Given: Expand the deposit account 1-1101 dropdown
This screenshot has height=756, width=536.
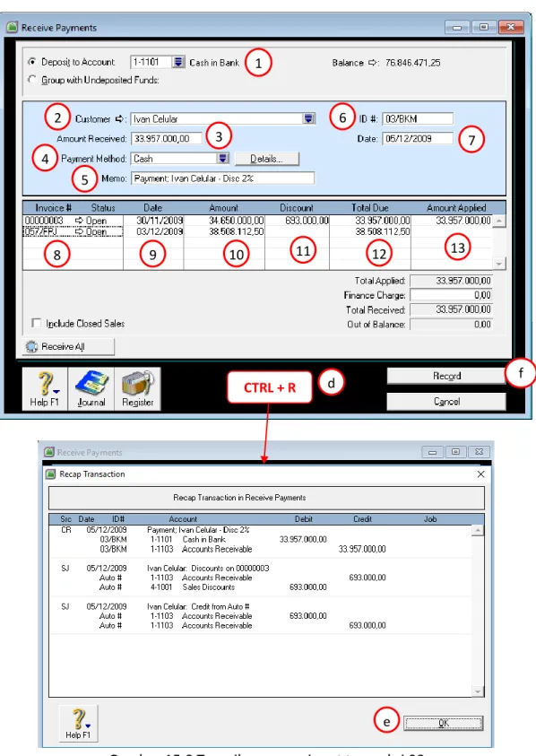Looking at the screenshot, I should pyautogui.click(x=178, y=62).
